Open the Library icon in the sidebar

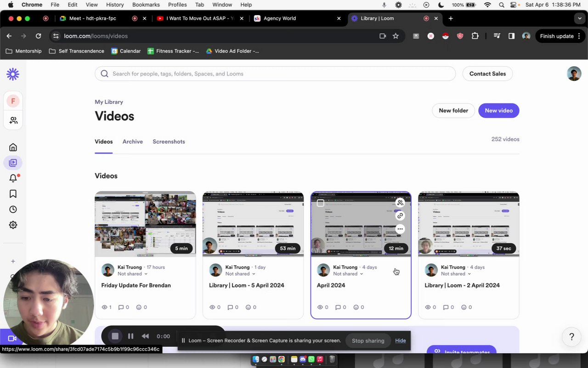click(x=13, y=162)
